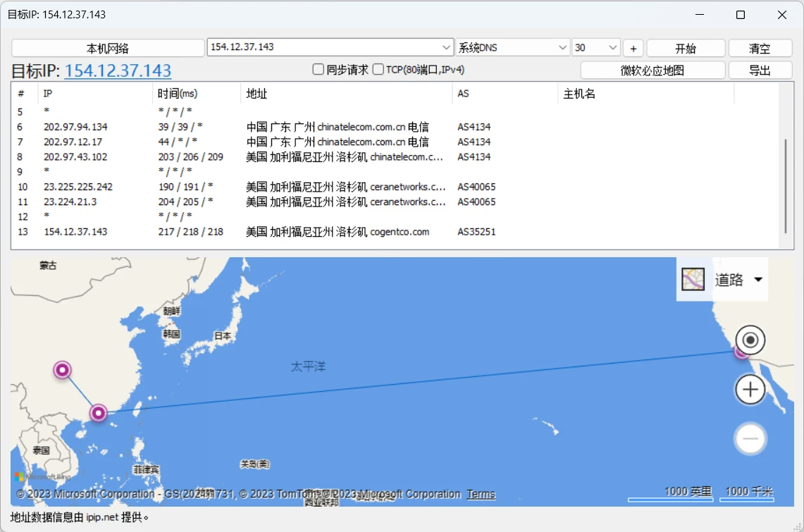Open the 154.12.37.143 target IP link

118,70
